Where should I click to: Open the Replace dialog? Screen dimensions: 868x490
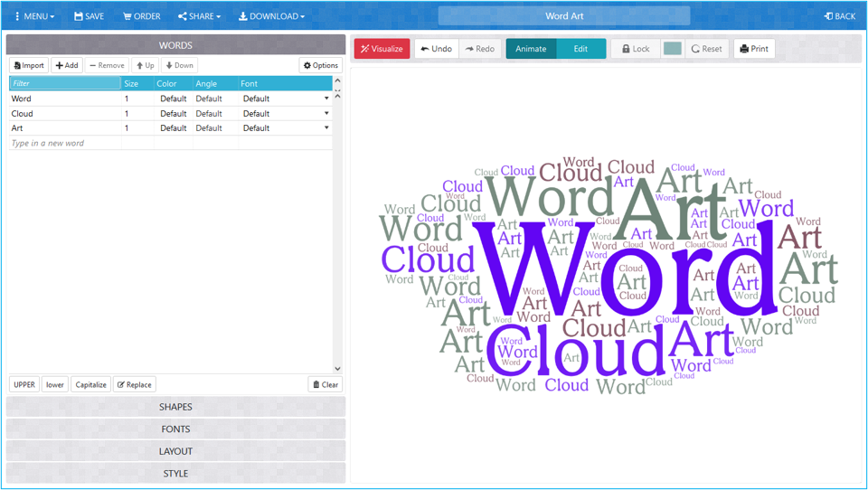pos(135,384)
